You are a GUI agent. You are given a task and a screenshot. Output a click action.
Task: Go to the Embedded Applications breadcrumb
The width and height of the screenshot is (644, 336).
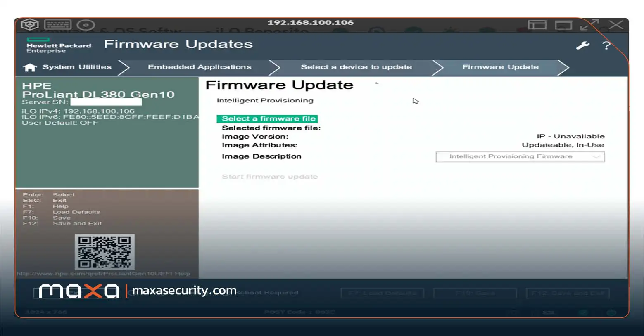point(200,67)
